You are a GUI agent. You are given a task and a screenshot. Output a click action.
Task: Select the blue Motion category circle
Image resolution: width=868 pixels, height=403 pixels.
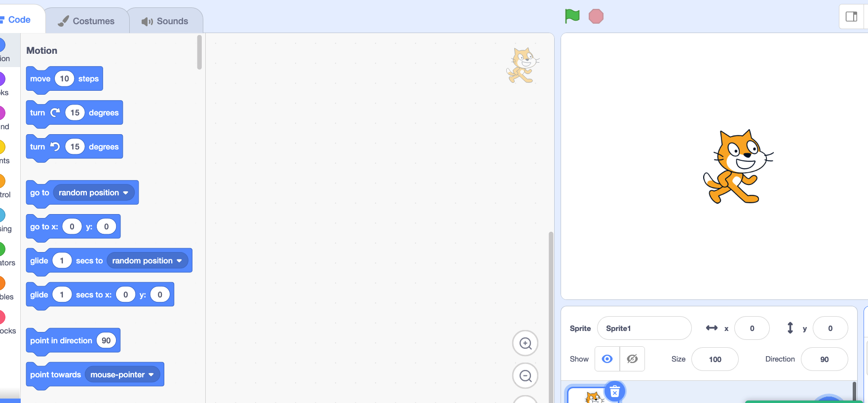pyautogui.click(x=1, y=45)
